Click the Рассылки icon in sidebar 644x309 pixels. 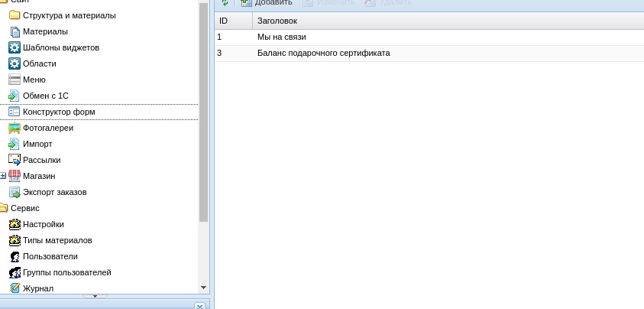click(x=14, y=160)
